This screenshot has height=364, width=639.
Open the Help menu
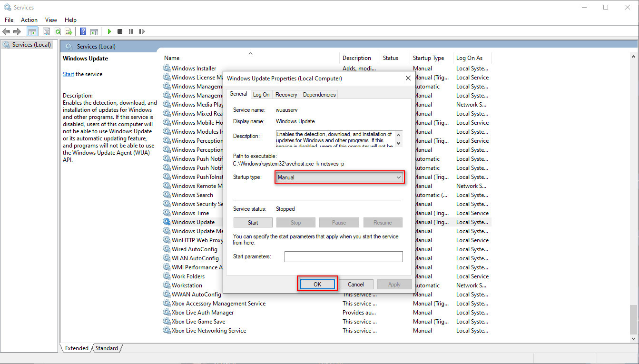pyautogui.click(x=70, y=20)
